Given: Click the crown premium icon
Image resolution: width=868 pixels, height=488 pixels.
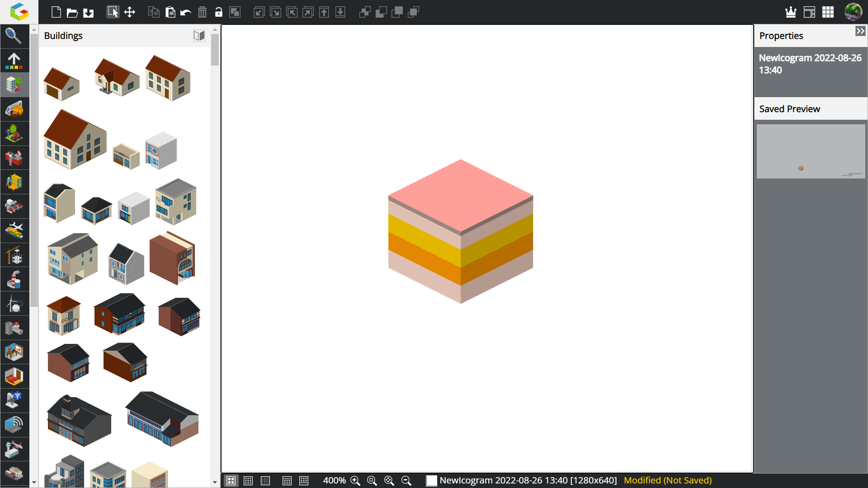Looking at the screenshot, I should click(x=791, y=12).
